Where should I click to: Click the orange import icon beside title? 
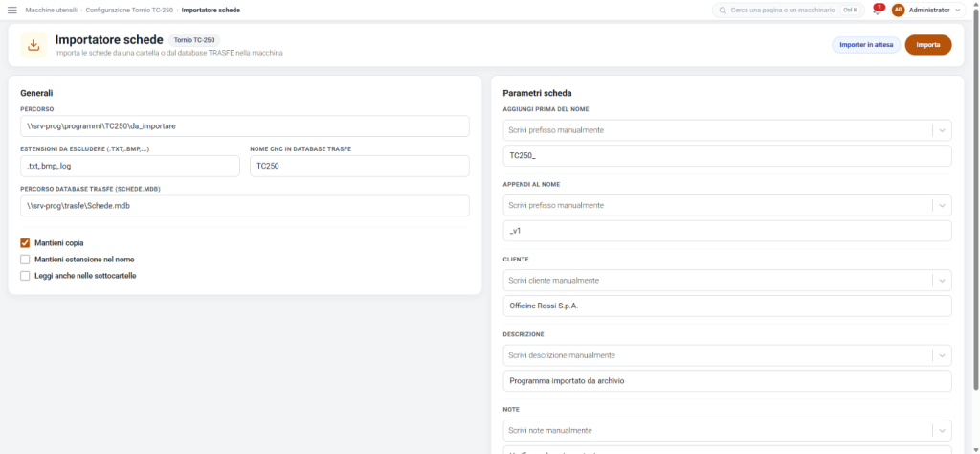(x=33, y=45)
